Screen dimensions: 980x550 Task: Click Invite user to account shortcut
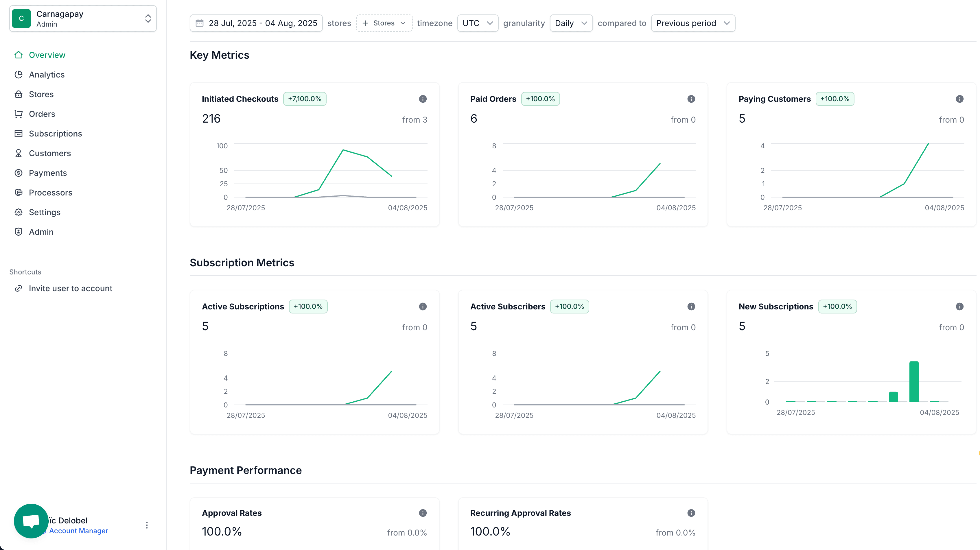pos(70,288)
